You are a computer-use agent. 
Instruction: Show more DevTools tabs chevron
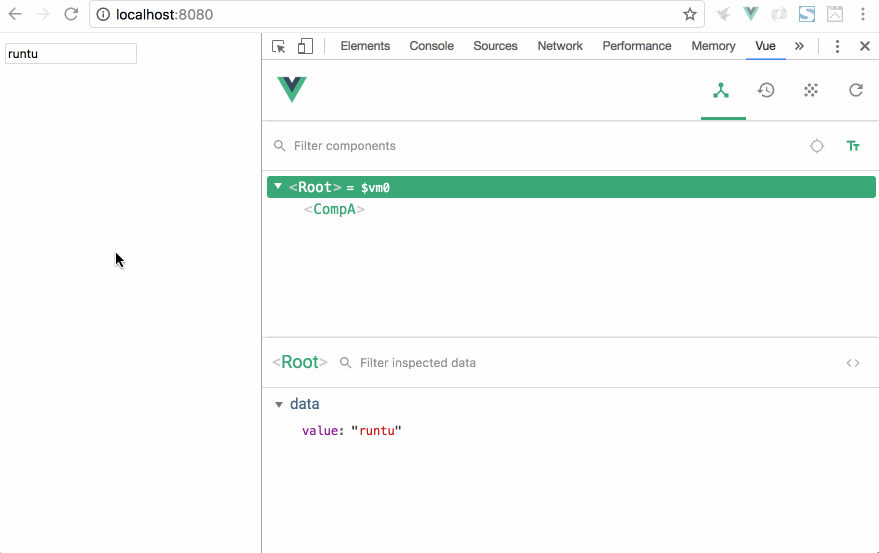(x=799, y=46)
